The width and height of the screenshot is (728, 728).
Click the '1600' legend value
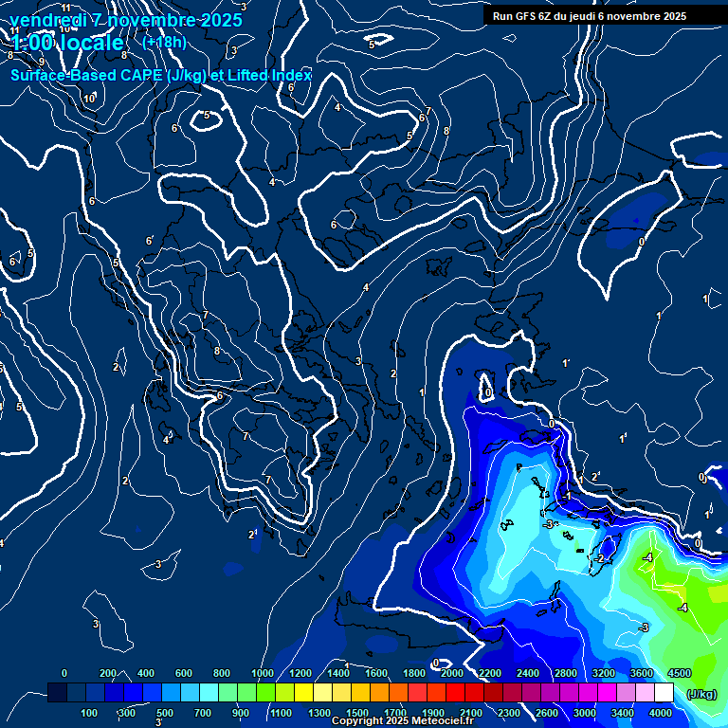pos(376,673)
